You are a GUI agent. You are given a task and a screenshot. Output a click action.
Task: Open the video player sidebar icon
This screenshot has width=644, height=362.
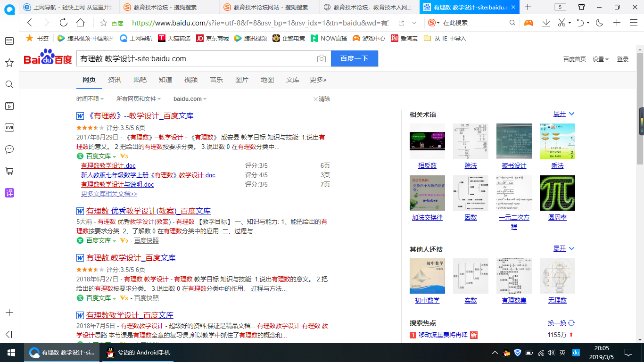[x=9, y=106]
